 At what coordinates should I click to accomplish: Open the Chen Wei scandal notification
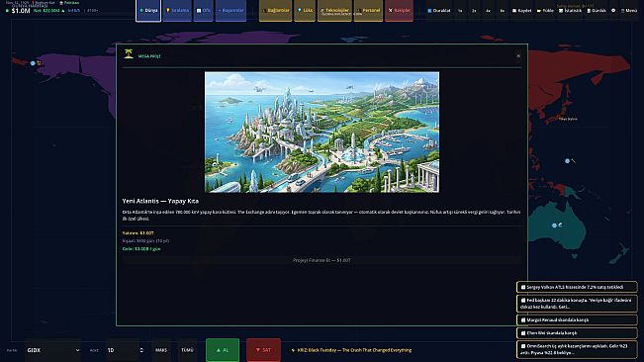(577, 333)
